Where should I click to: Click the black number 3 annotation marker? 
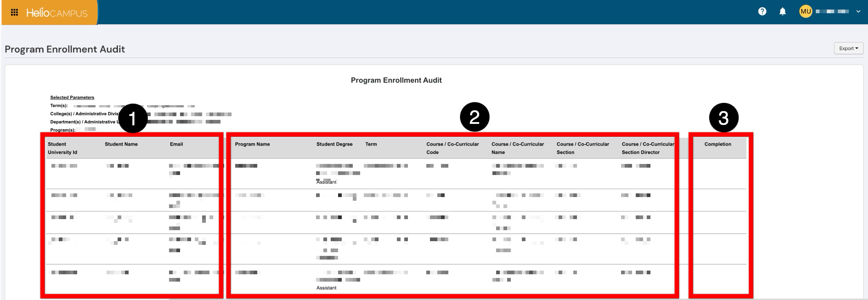coord(723,118)
